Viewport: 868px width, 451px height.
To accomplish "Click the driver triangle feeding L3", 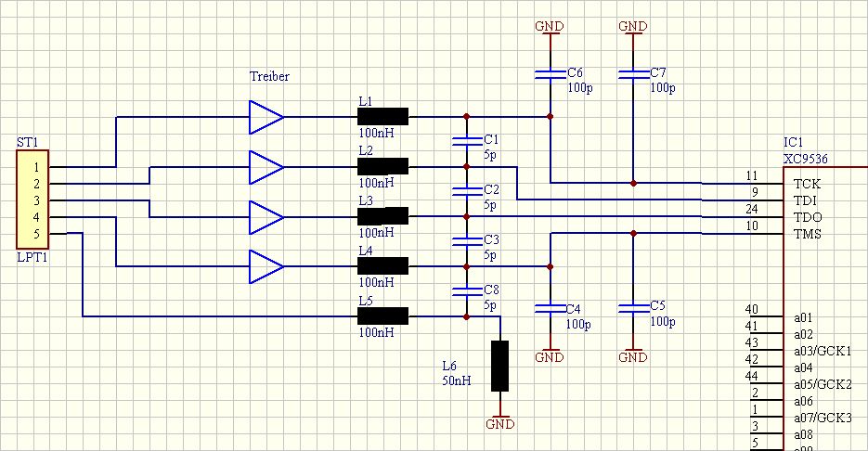I will click(266, 217).
